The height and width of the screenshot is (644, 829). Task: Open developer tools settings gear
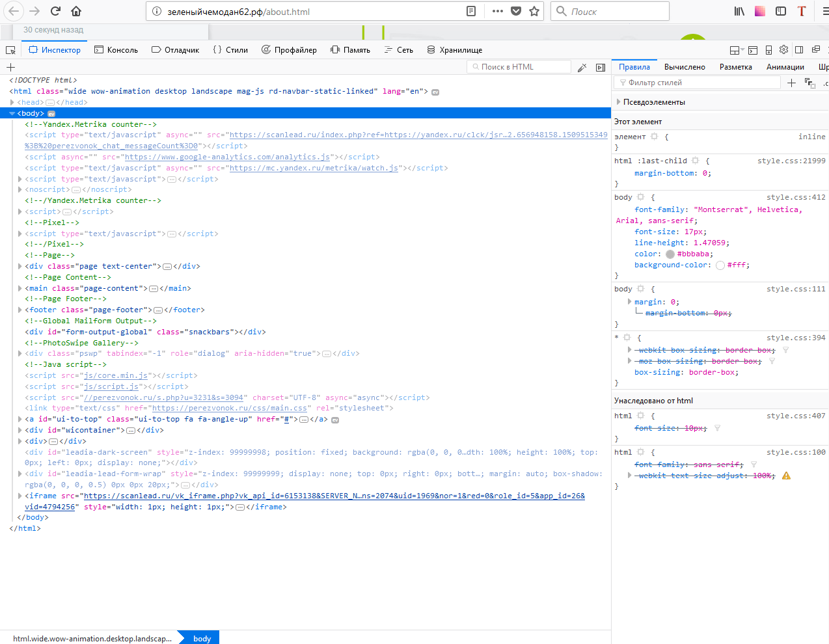click(783, 50)
